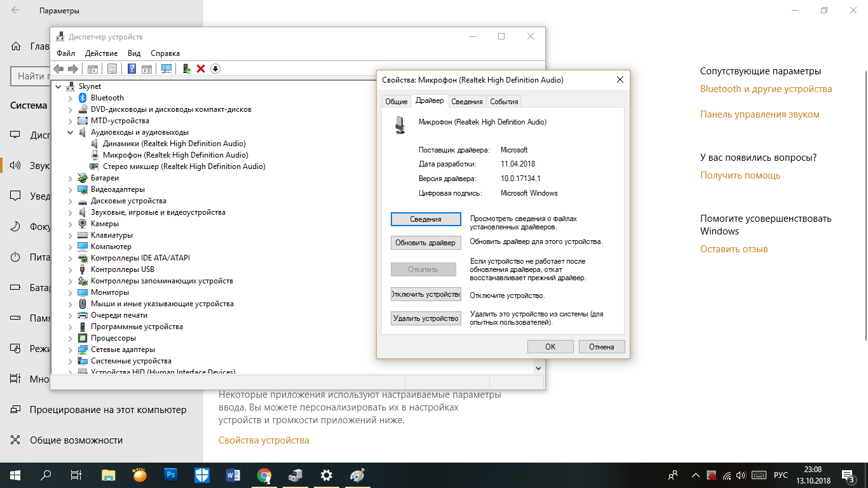The height and width of the screenshot is (488, 868).
Task: Select Динамики (Realtek High Definition Audio)
Action: [174, 144]
